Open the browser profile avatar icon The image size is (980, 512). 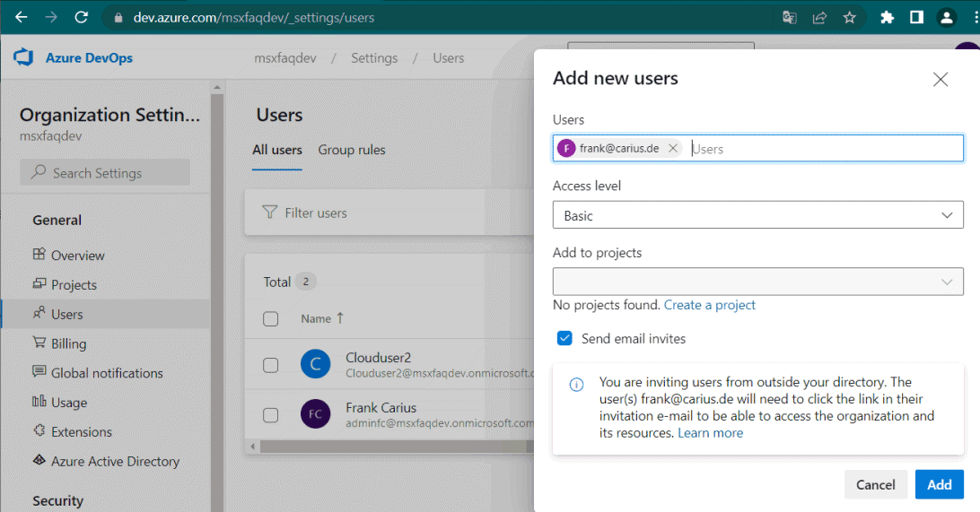tap(947, 17)
